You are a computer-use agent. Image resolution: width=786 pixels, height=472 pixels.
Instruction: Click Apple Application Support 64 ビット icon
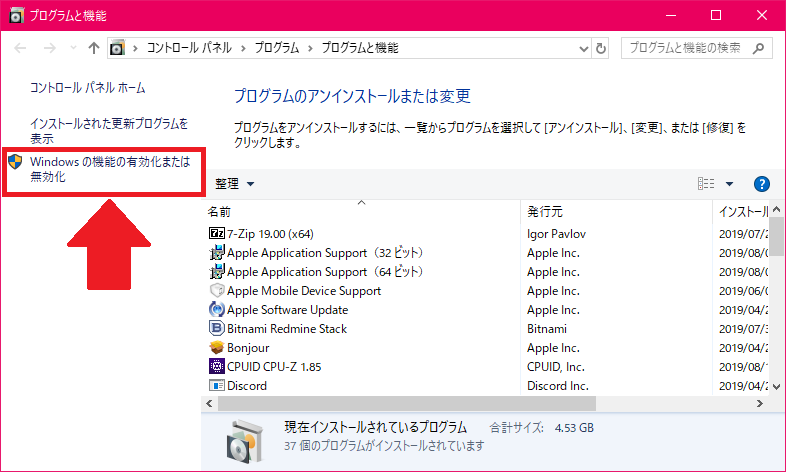tap(217, 272)
